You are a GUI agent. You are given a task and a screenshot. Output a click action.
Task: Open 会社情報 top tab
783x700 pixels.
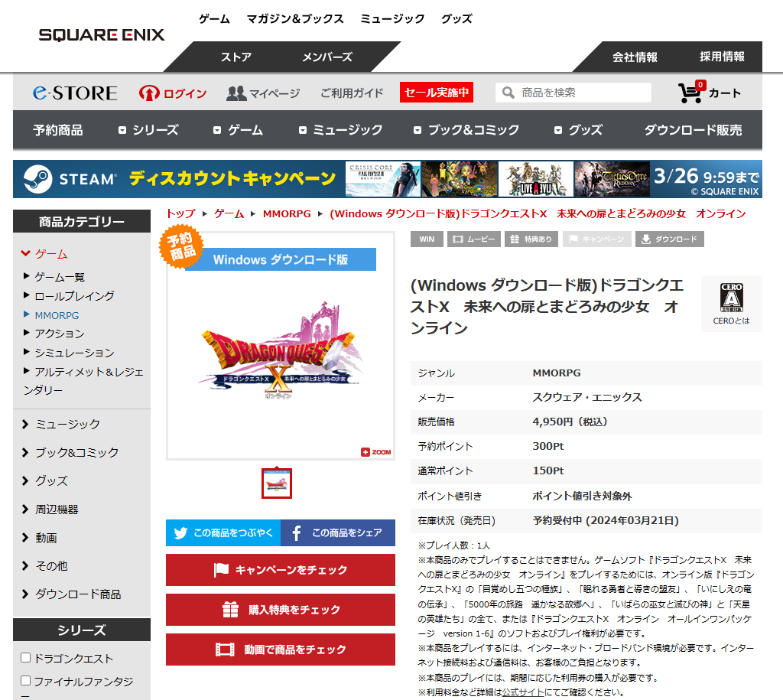pyautogui.click(x=635, y=57)
